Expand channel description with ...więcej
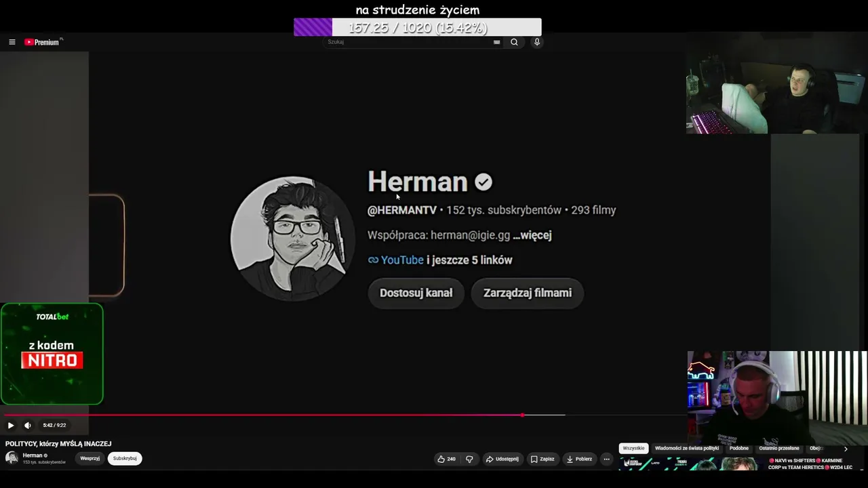 [x=532, y=235]
